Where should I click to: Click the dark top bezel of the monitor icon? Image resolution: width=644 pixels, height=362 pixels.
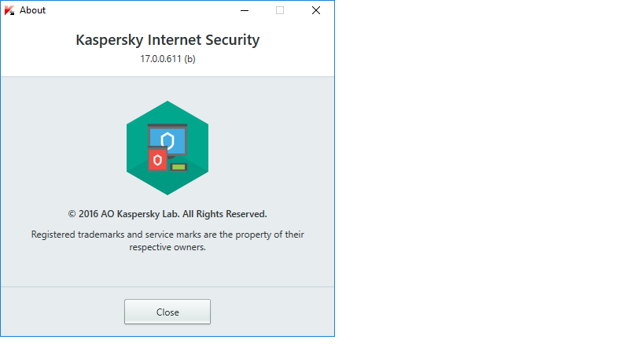[x=167, y=126]
